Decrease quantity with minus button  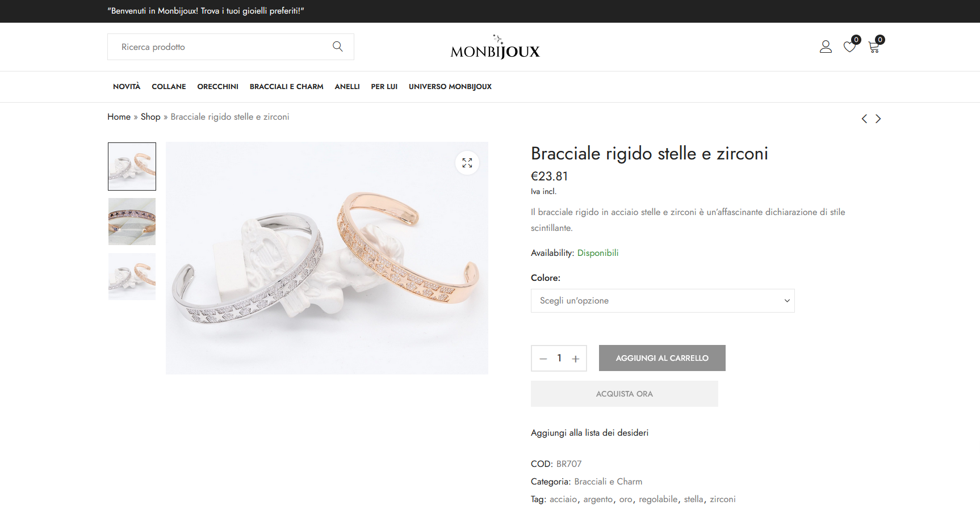click(543, 359)
